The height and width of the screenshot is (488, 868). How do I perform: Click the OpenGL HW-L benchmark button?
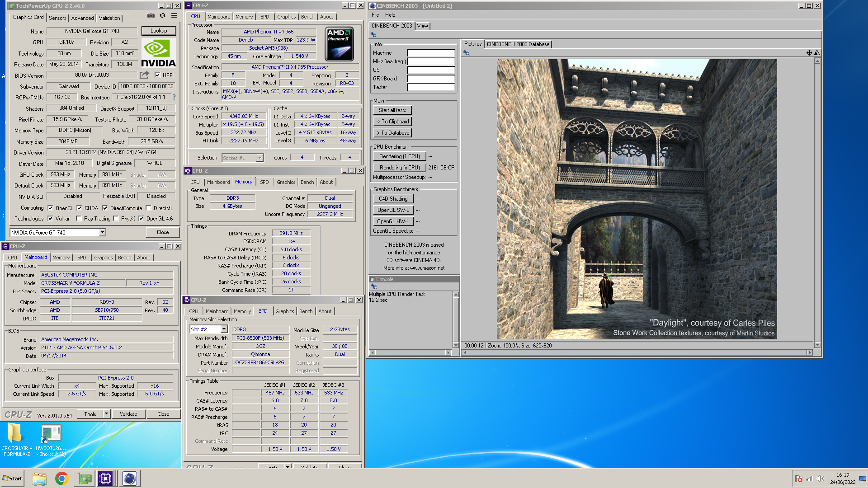coord(393,221)
